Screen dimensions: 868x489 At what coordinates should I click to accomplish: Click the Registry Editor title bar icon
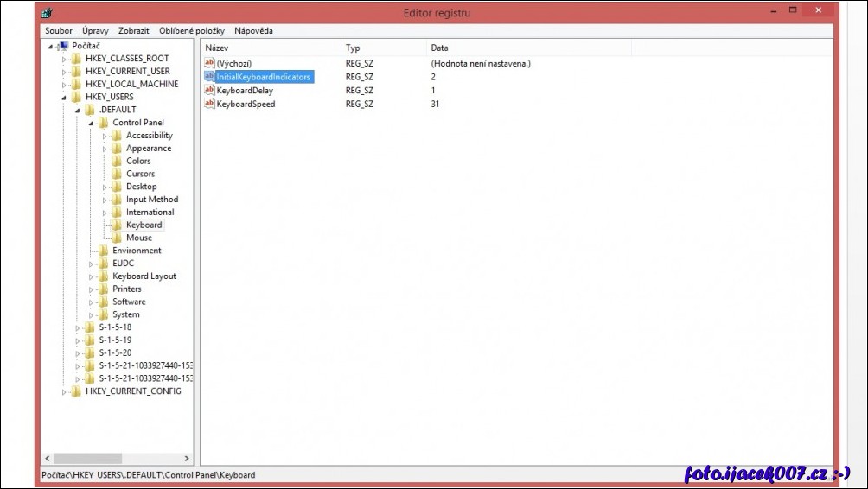tap(47, 12)
